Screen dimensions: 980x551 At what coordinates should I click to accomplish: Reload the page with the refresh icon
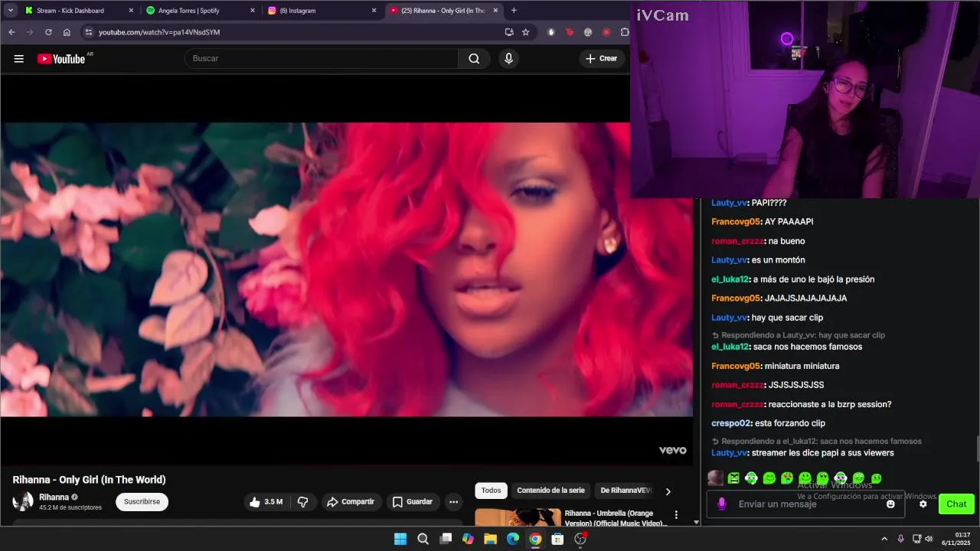click(48, 32)
